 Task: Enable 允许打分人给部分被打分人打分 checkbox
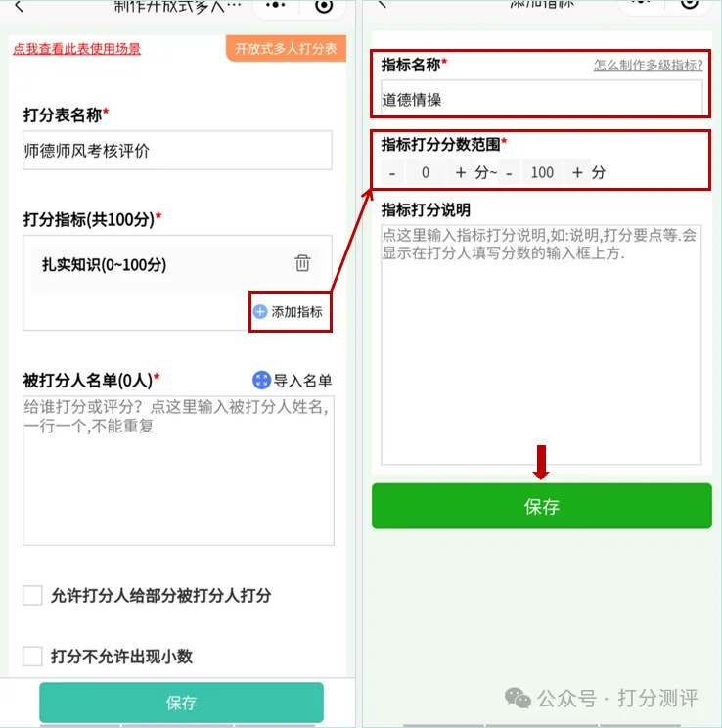[32, 595]
